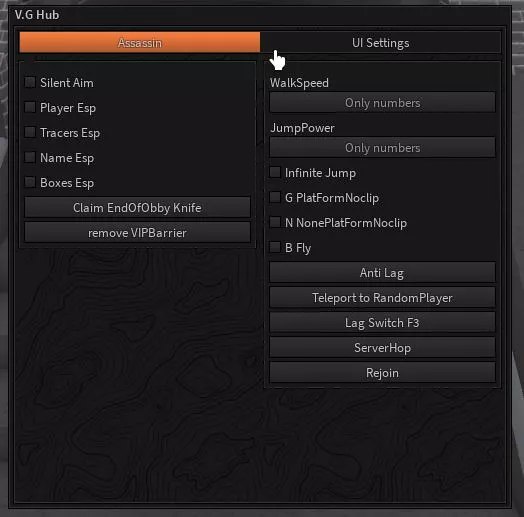Click the remove VIPBarrier button

point(137,233)
